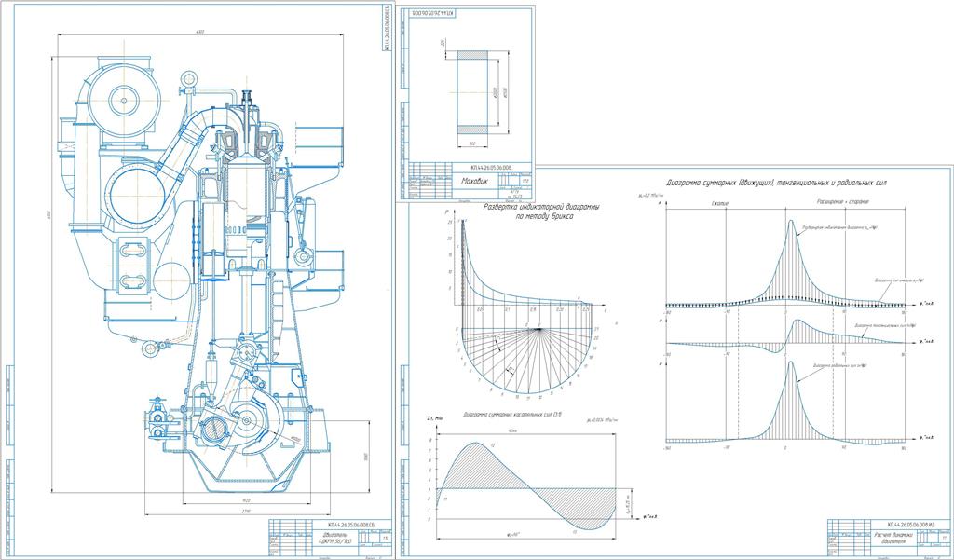The height and width of the screenshot is (560, 954).
Task: Click the "Расширение + сгорание" phase label
Action: pyautogui.click(x=842, y=201)
